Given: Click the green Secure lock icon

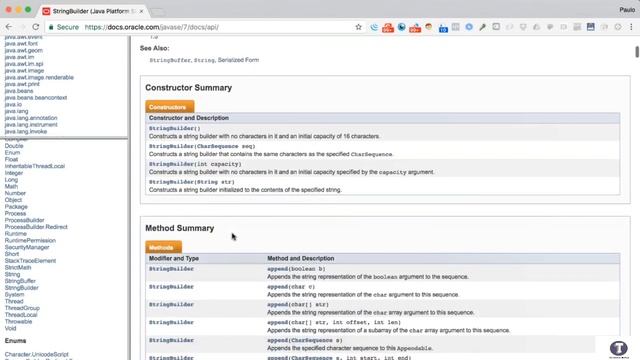Looking at the screenshot, I should pyautogui.click(x=51, y=27).
